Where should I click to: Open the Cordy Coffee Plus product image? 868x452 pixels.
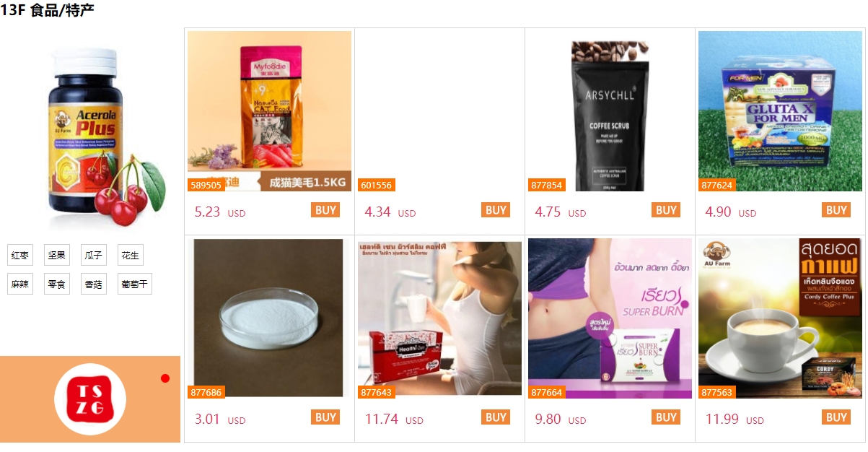[x=780, y=318]
